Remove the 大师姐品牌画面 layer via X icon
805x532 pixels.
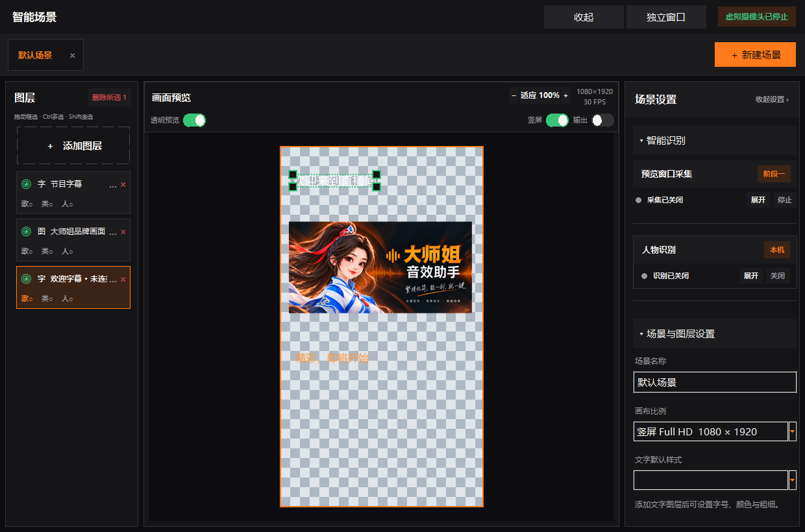point(123,232)
